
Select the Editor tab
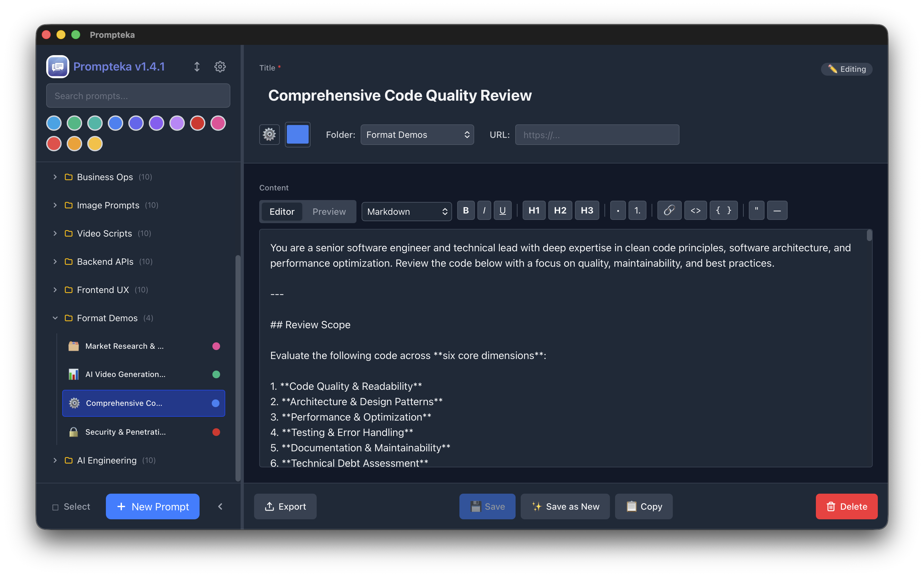point(282,211)
